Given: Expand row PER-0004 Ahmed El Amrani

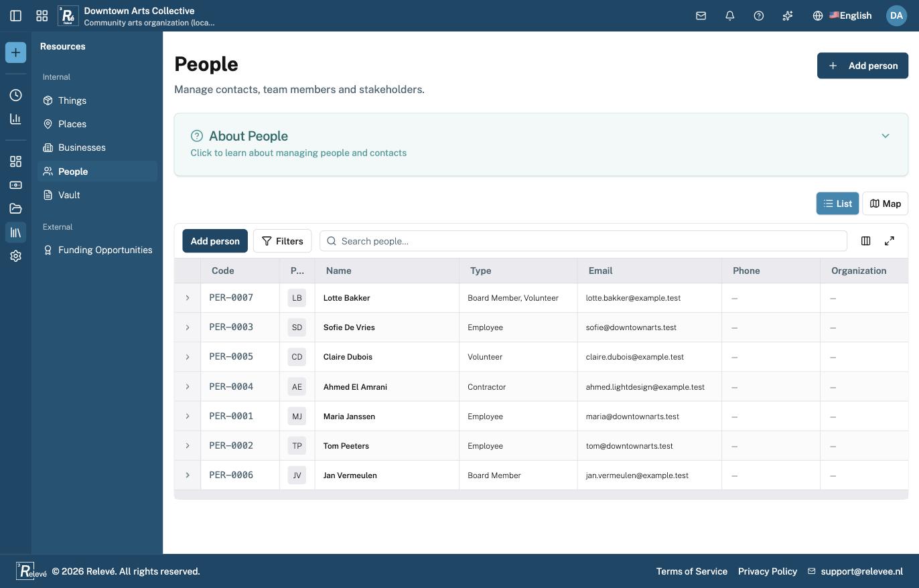Looking at the screenshot, I should click(188, 386).
